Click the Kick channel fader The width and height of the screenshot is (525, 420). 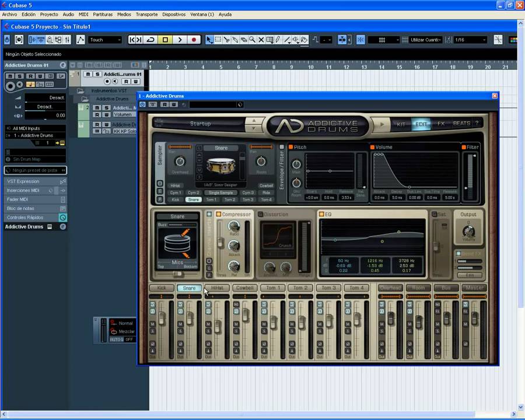coord(162,318)
